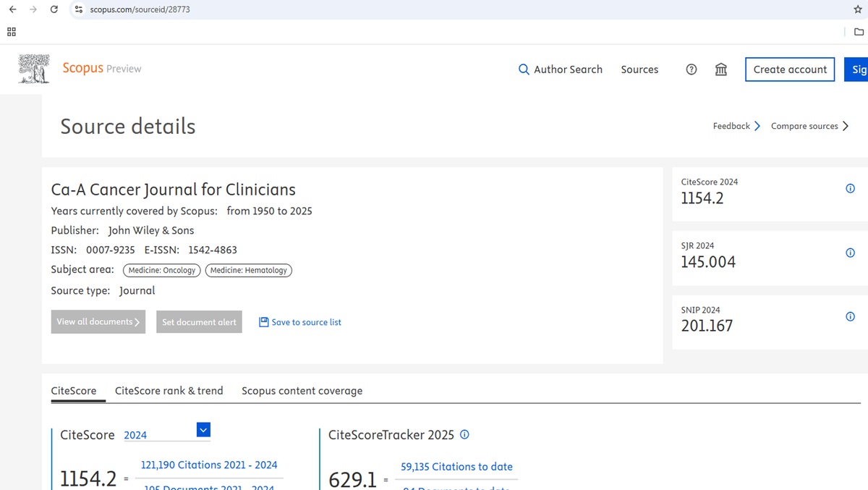This screenshot has width=868, height=490.
Task: Open CiteScore 2024 info icon
Action: [850, 189]
